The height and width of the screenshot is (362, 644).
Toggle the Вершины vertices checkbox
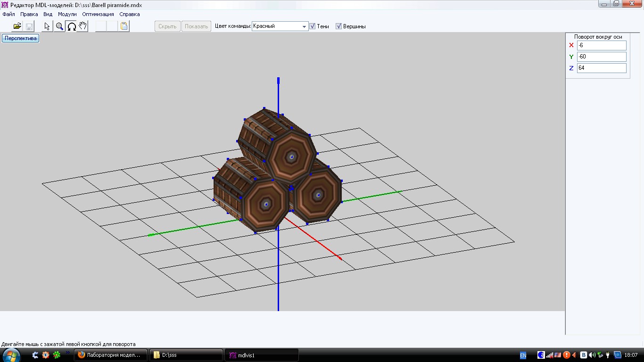(x=339, y=26)
